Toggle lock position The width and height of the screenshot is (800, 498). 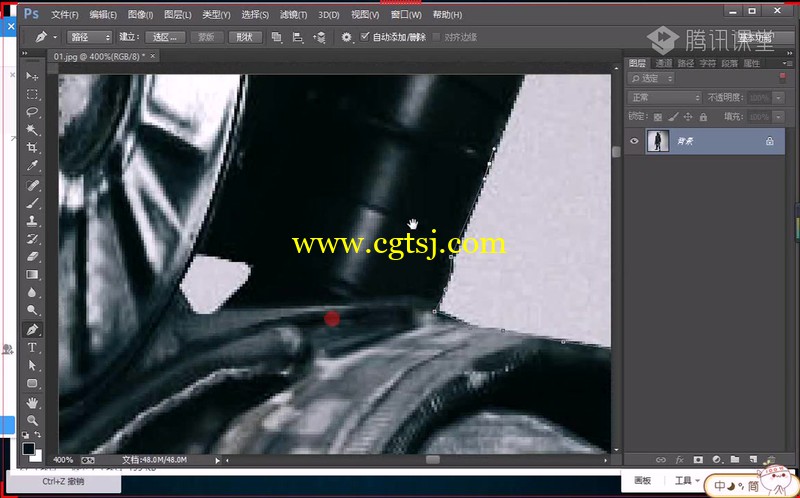tap(688, 117)
